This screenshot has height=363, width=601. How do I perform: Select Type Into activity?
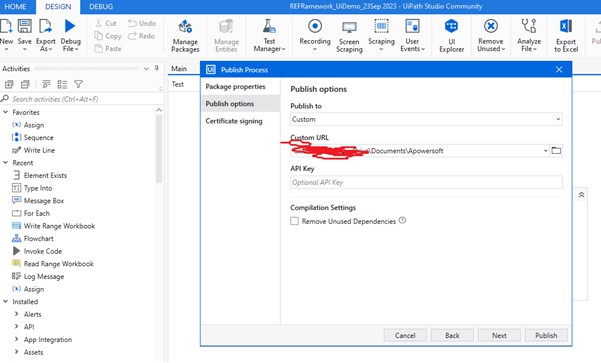point(32,188)
